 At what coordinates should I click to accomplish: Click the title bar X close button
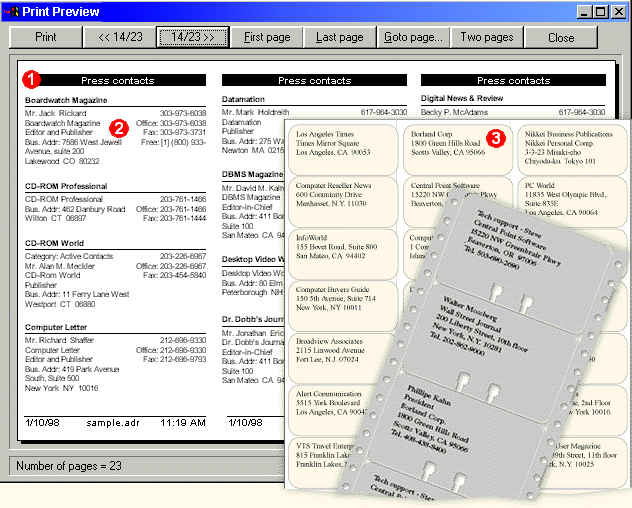(618, 12)
